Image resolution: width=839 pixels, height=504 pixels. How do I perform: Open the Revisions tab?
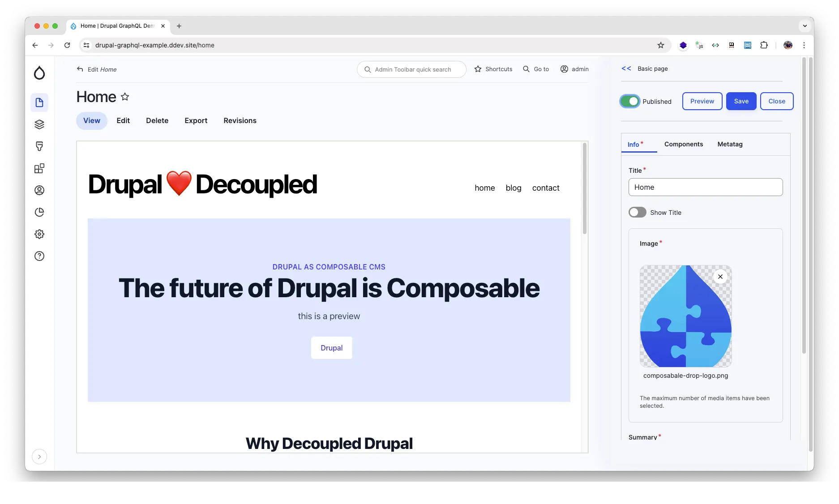[240, 121]
